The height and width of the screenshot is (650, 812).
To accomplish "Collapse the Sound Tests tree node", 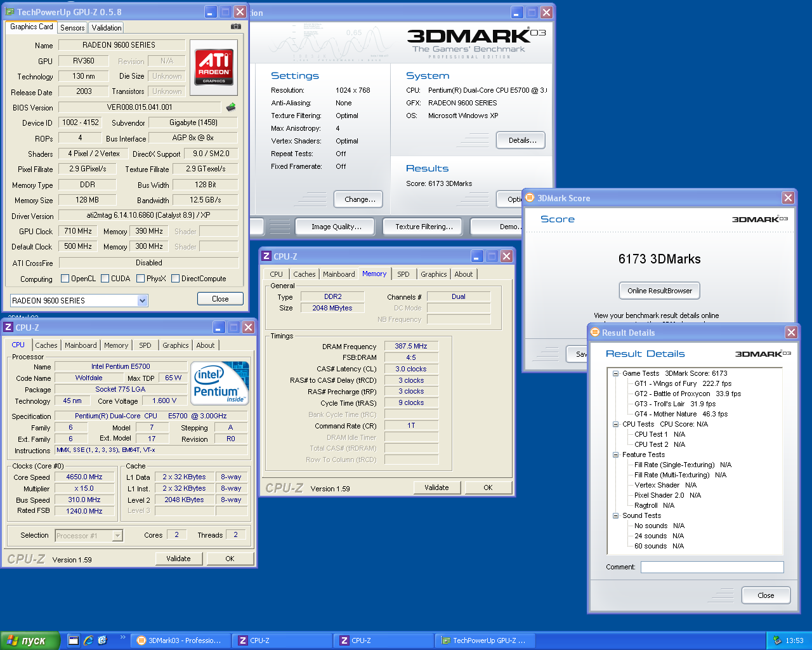I will point(615,515).
